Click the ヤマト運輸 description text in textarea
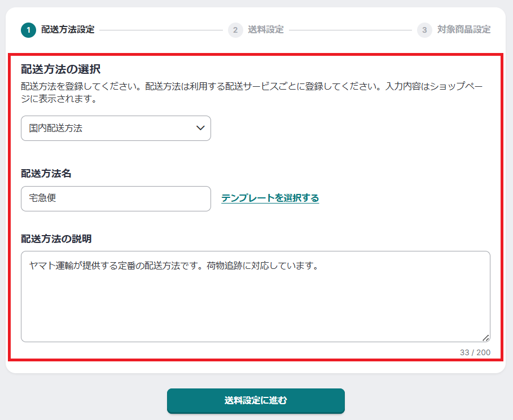Viewport: 513px width, 420px height. click(x=174, y=266)
